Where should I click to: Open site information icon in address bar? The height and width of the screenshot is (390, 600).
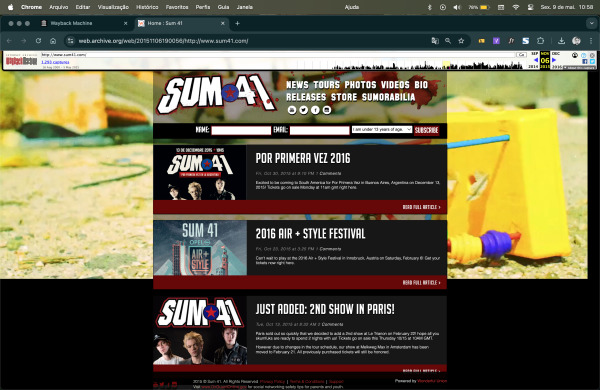[70, 41]
